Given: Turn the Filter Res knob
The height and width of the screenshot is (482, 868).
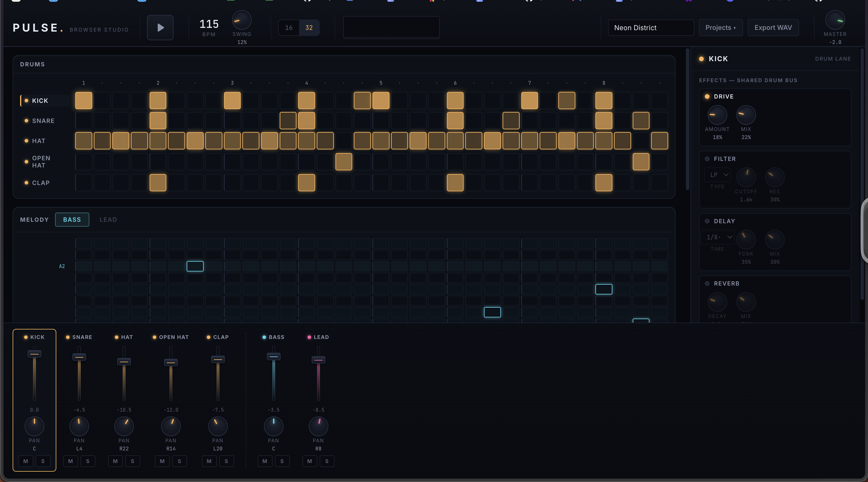Looking at the screenshot, I should point(775,177).
